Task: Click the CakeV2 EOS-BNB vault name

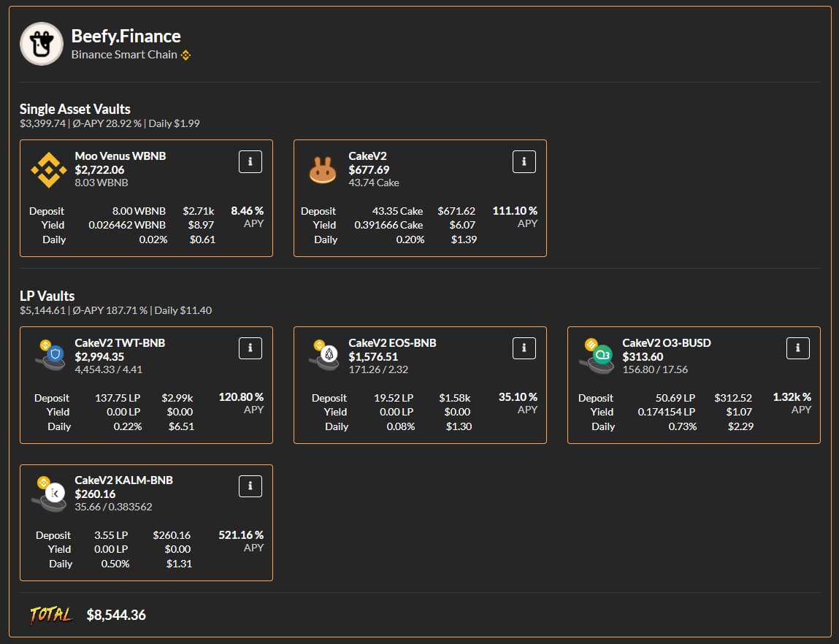Action: pyautogui.click(x=392, y=343)
